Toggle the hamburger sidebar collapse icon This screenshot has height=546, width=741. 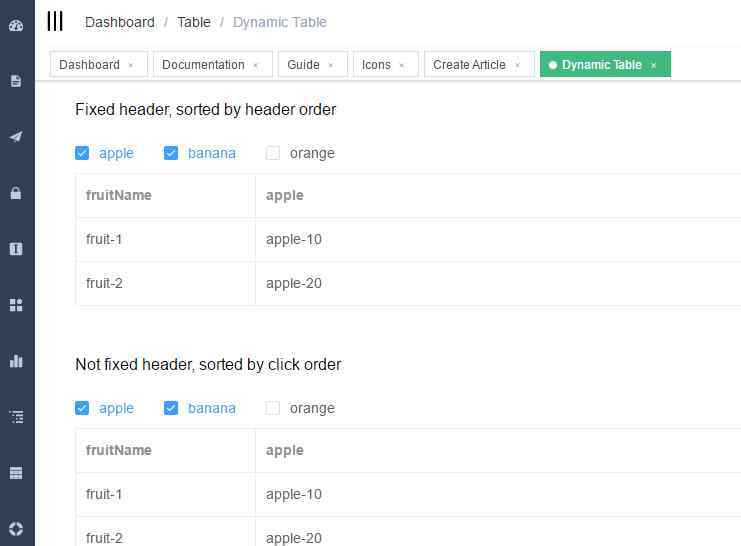pos(55,21)
